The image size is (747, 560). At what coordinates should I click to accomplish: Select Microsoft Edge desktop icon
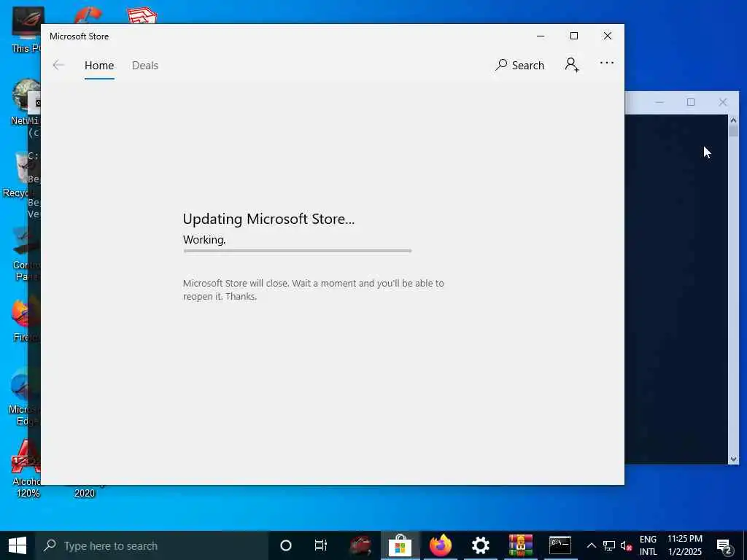[x=25, y=397]
